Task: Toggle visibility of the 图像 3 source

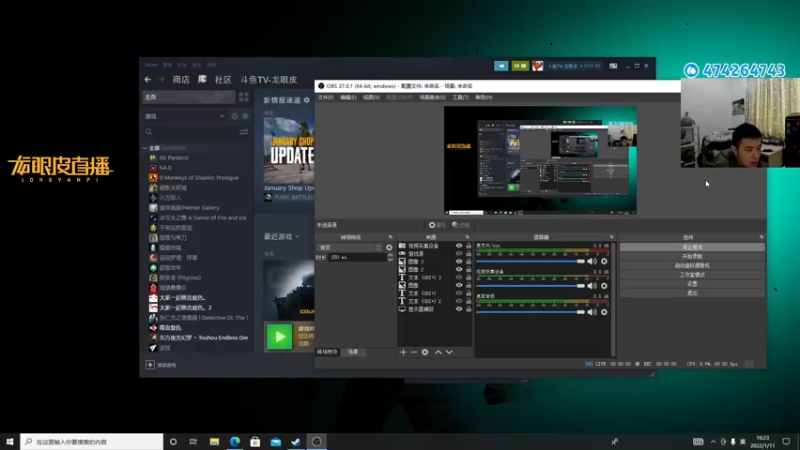Action: point(459,262)
